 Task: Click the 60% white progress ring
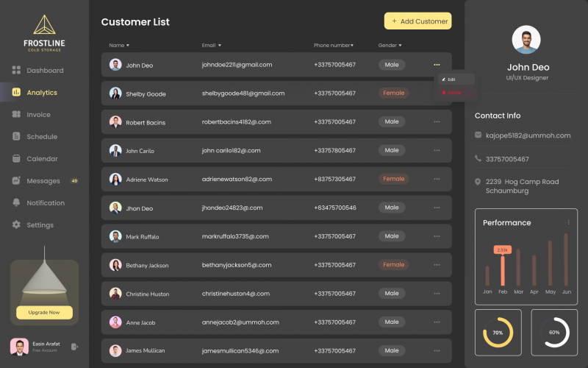point(554,333)
